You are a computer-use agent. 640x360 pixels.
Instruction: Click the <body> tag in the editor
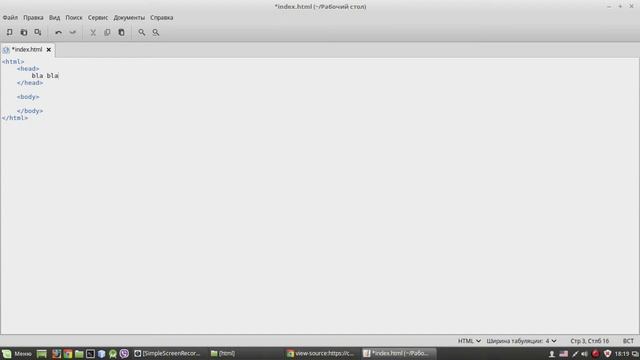point(28,97)
